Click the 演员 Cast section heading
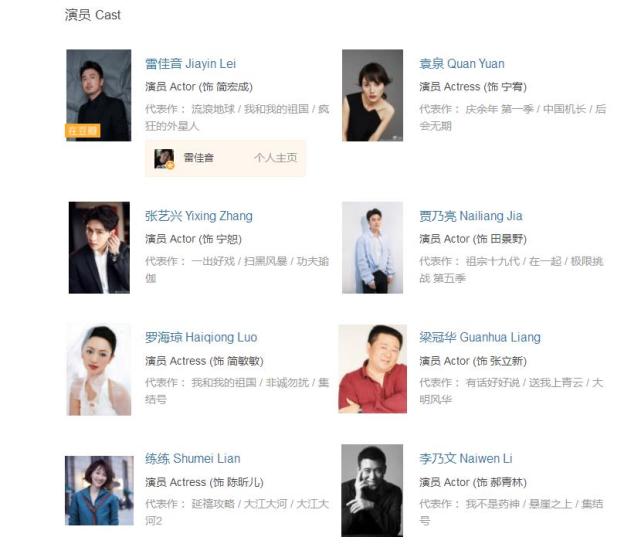The width and height of the screenshot is (641, 554). 93,15
